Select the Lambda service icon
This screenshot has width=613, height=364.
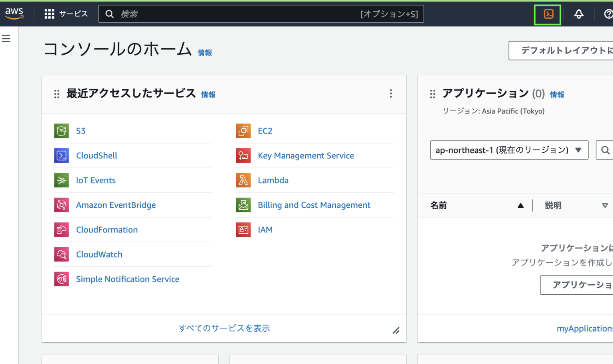[x=243, y=180]
